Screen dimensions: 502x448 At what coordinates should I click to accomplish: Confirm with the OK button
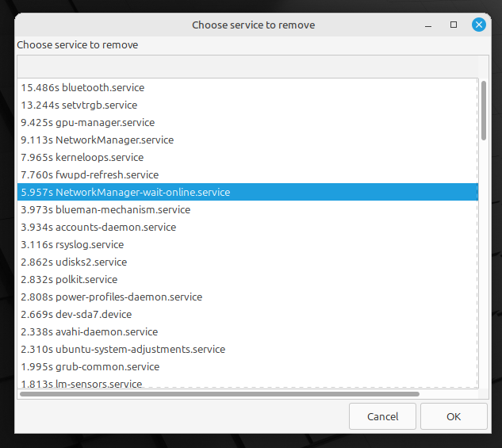click(454, 416)
